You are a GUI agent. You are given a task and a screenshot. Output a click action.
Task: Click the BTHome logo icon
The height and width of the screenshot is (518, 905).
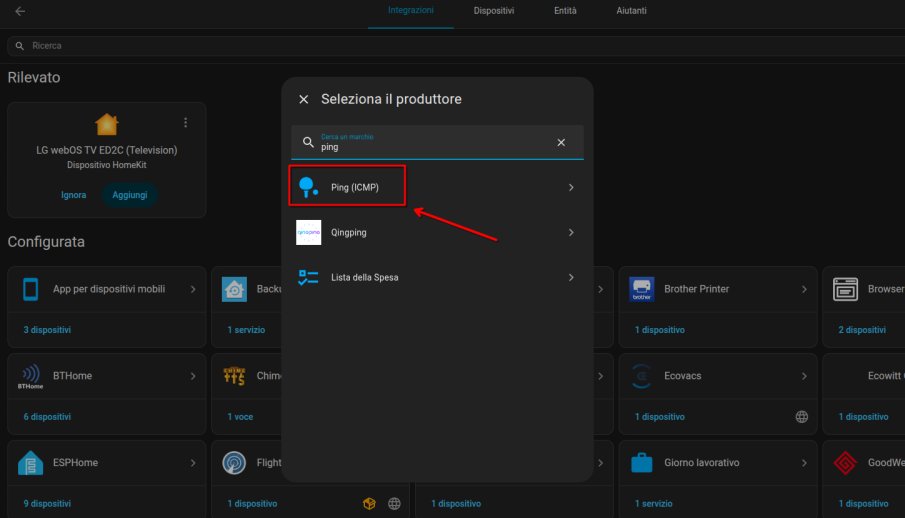point(31,377)
